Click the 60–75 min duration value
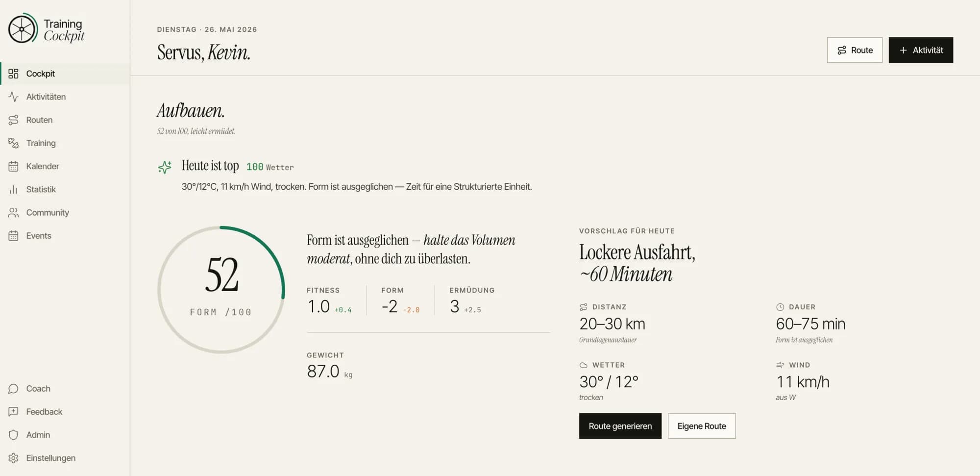980x476 pixels. pyautogui.click(x=810, y=324)
